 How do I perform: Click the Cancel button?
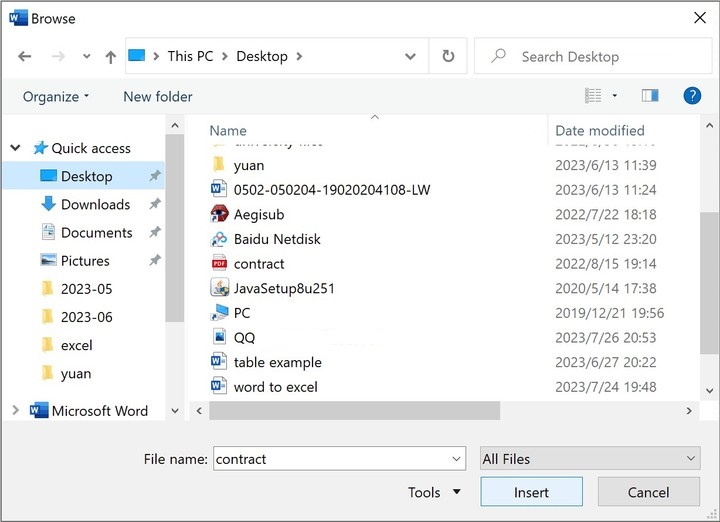coord(648,492)
